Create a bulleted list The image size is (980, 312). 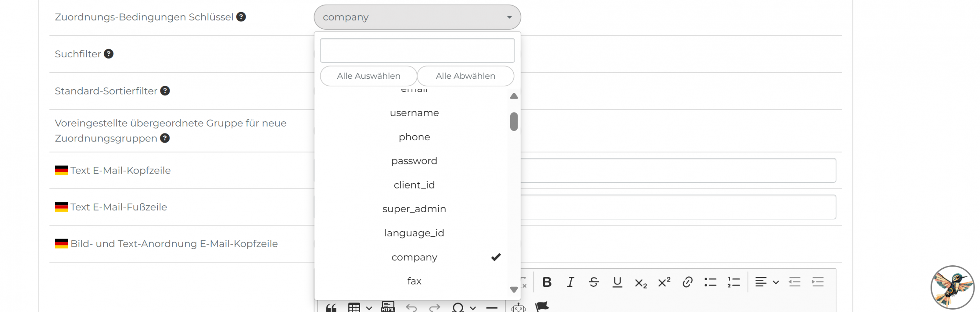(710, 282)
